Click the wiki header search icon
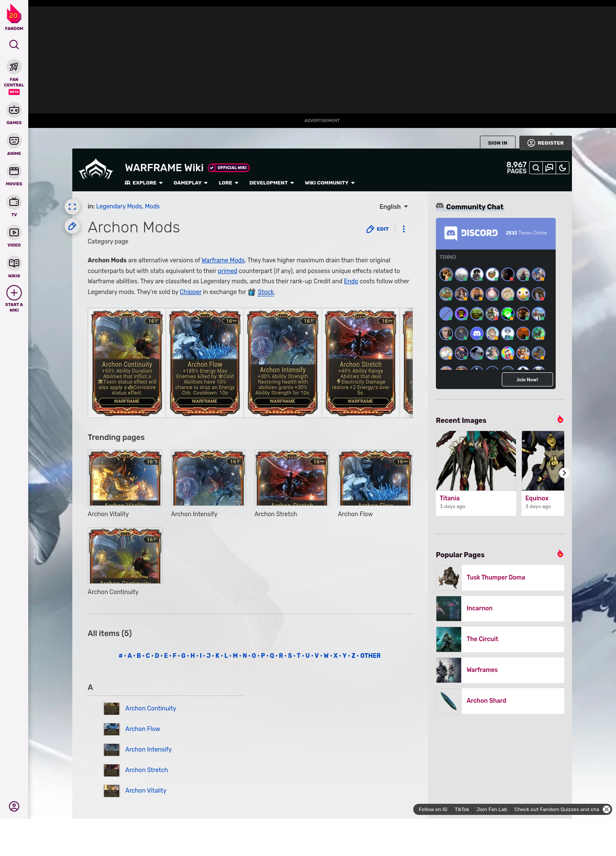616x856 pixels. pyautogui.click(x=536, y=168)
